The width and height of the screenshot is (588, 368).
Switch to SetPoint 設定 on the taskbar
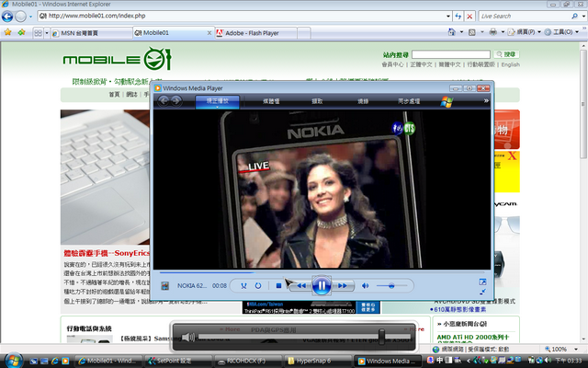click(177, 361)
